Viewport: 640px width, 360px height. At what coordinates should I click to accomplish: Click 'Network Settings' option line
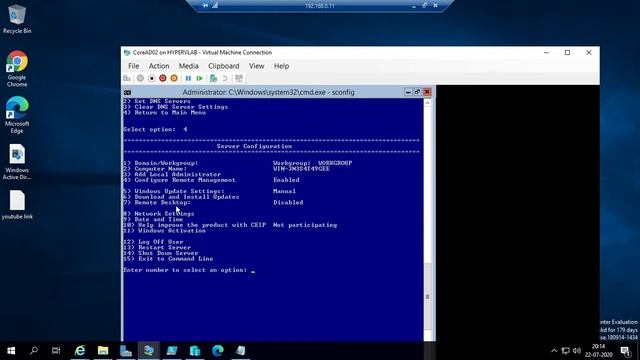coord(159,214)
